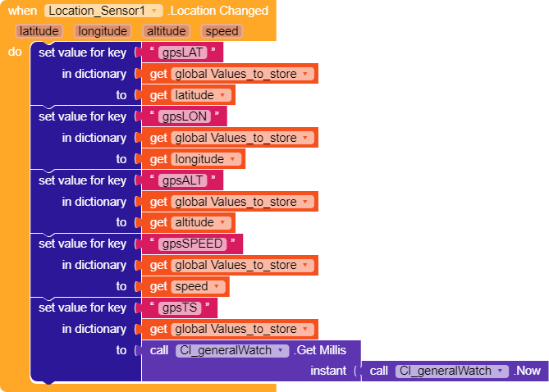549x392 pixels.
Task: Edit the gpsTS text string
Action: pos(180,308)
